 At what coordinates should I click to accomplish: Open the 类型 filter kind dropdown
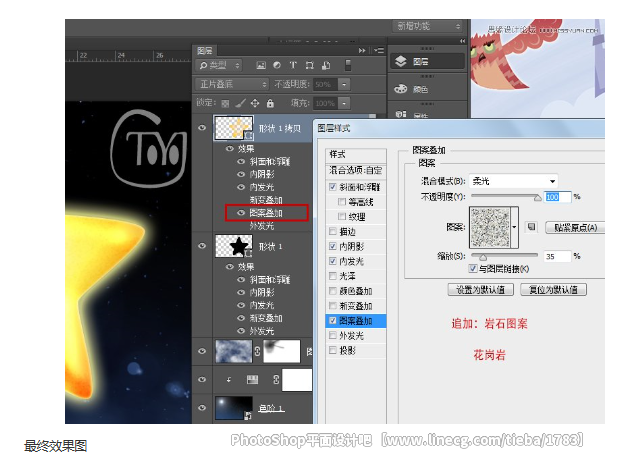219,65
